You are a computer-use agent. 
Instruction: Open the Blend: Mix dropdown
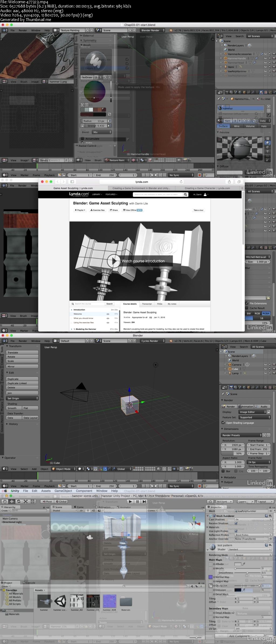click(x=101, y=132)
